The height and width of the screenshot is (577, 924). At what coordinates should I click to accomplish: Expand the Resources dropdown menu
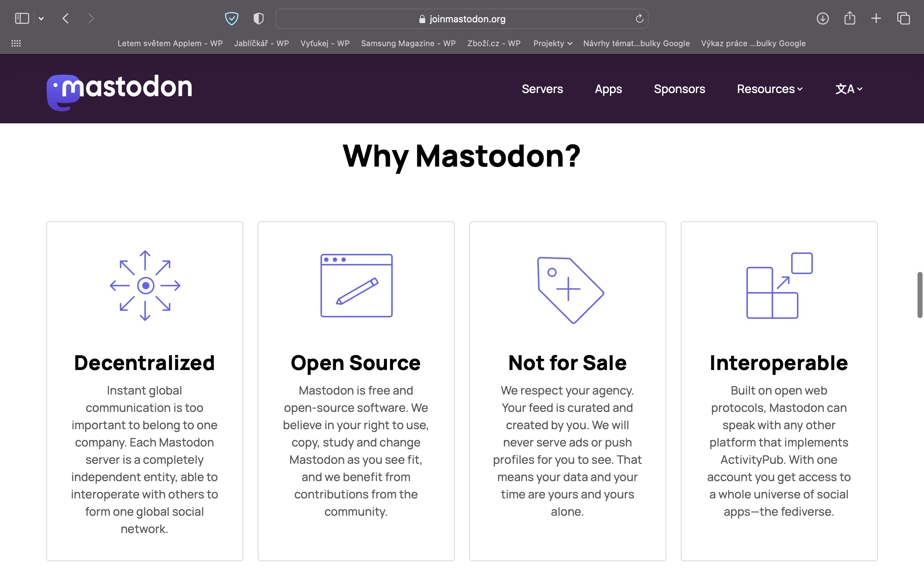click(x=770, y=89)
